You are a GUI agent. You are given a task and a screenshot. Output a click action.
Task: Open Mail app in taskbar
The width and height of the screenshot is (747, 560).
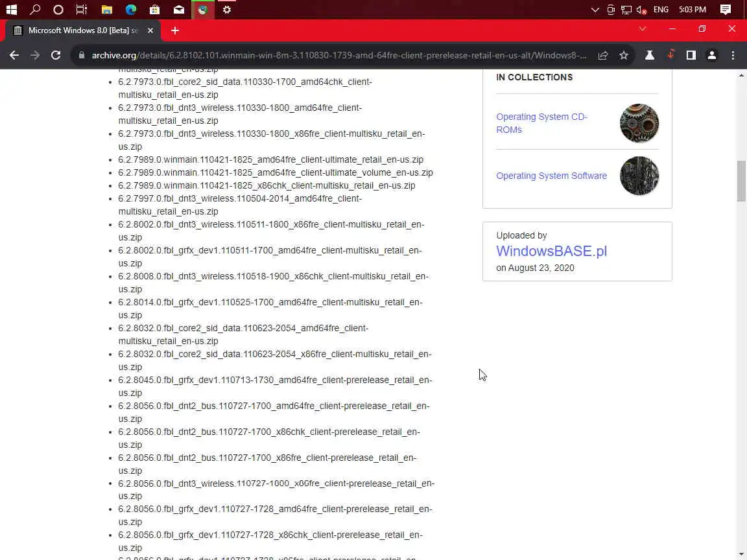click(179, 10)
